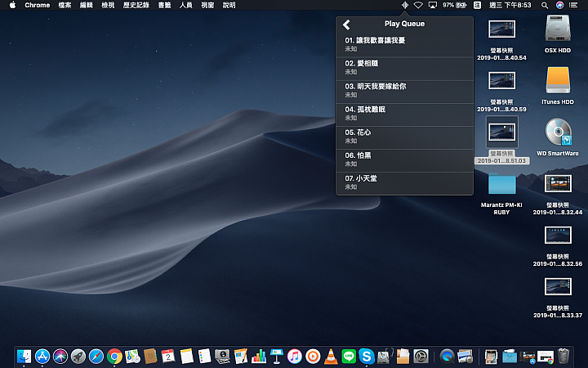
Task: Pick track 07. 小天堂
Action: (404, 183)
